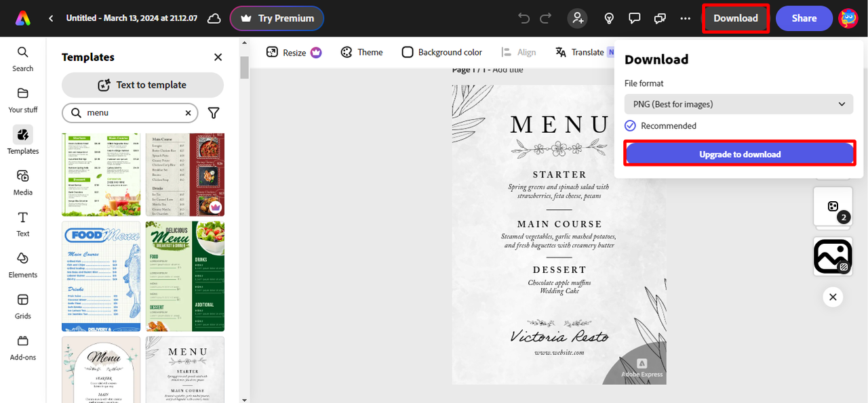Click the Align toolbar option
The width and height of the screenshot is (868, 403).
point(519,52)
